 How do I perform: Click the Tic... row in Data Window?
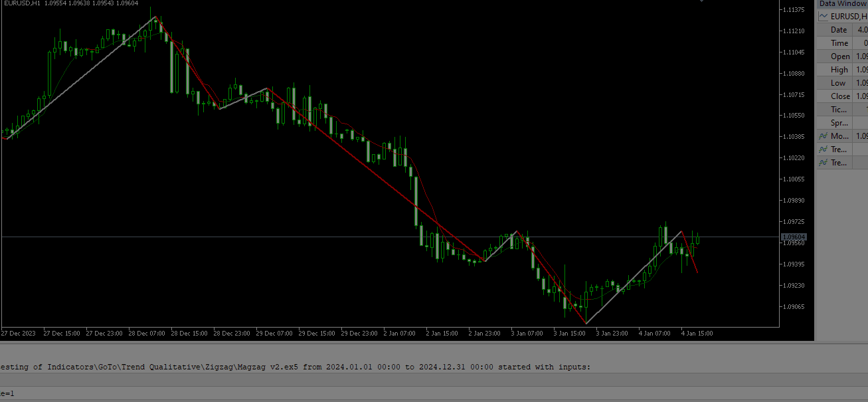pyautogui.click(x=842, y=110)
